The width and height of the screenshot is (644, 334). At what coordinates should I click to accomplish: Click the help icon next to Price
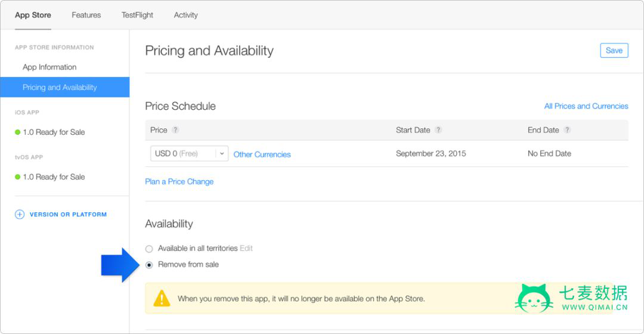tap(175, 130)
